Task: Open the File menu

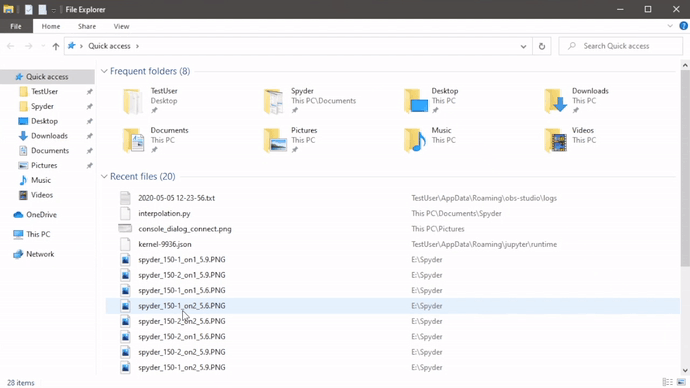Action: (x=16, y=26)
